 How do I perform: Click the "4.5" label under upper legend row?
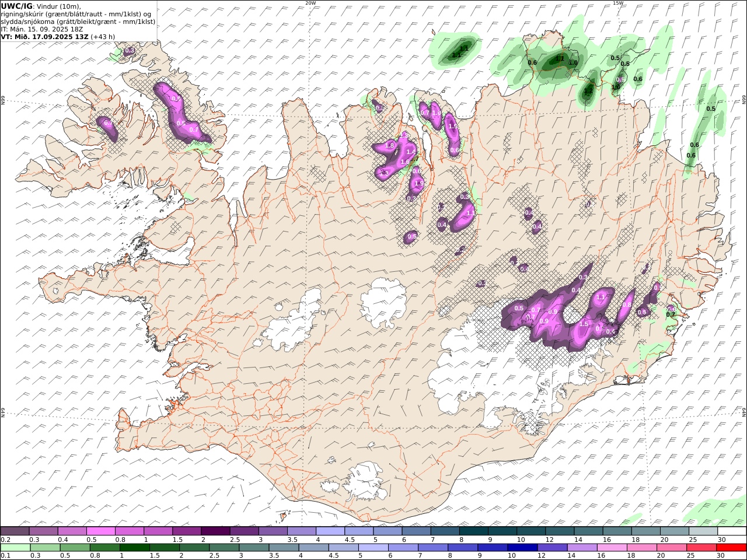[x=350, y=540]
